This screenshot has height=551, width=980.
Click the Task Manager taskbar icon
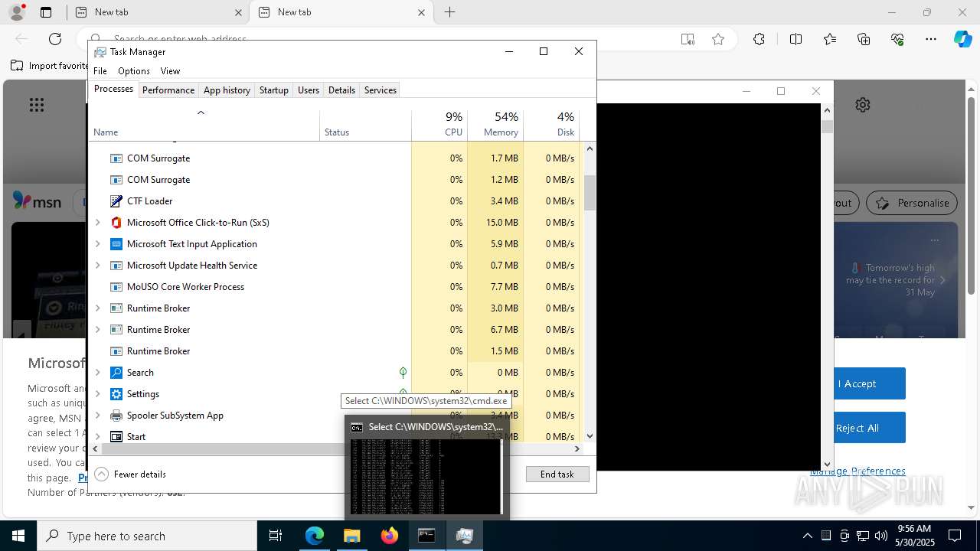(x=464, y=536)
